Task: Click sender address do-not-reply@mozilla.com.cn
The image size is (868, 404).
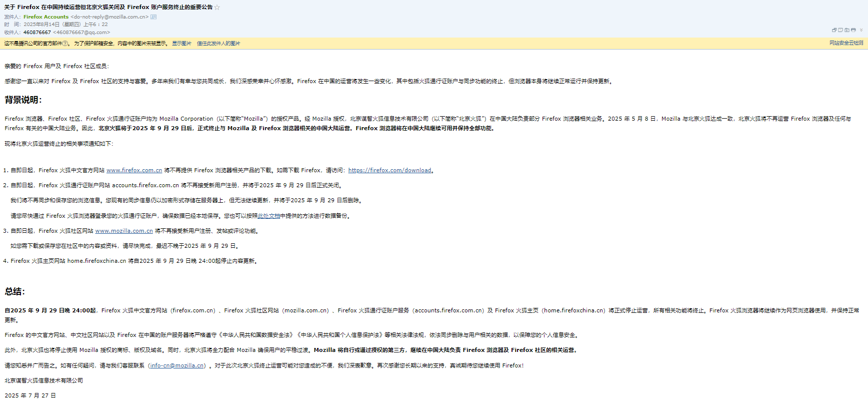Action: pyautogui.click(x=109, y=17)
